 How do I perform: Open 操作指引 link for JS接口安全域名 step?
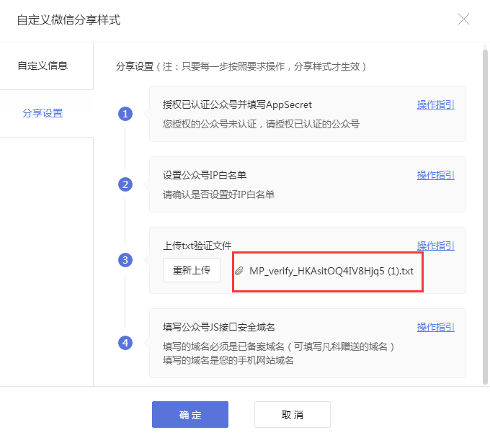tap(436, 327)
